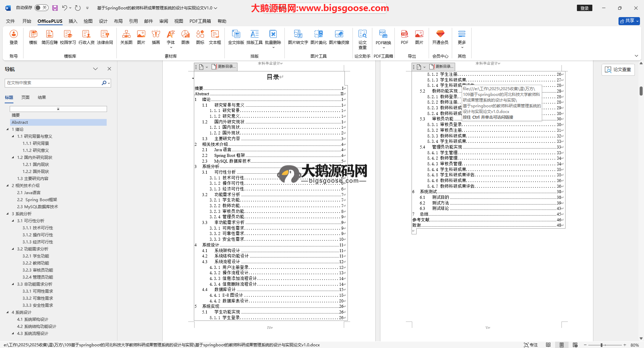Click the 在文档中搜索 search field
Screen dimensions: 644x348
point(53,83)
